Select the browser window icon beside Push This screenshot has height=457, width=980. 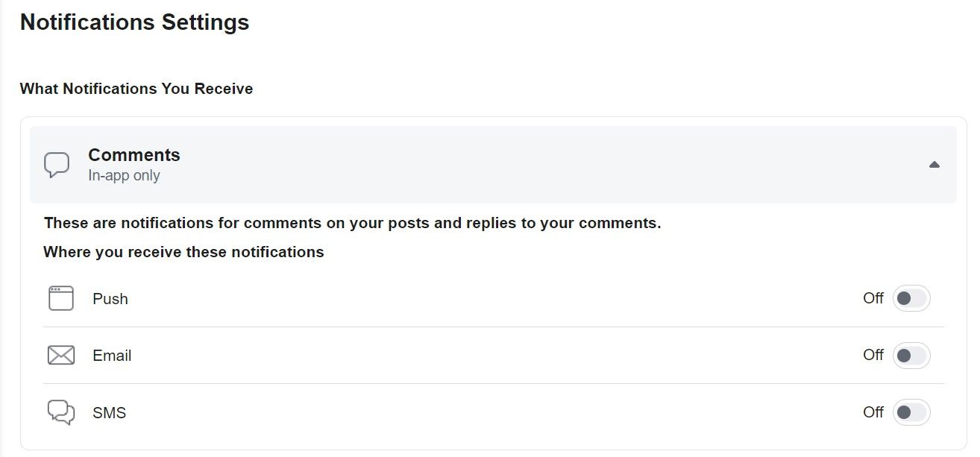[x=61, y=297]
